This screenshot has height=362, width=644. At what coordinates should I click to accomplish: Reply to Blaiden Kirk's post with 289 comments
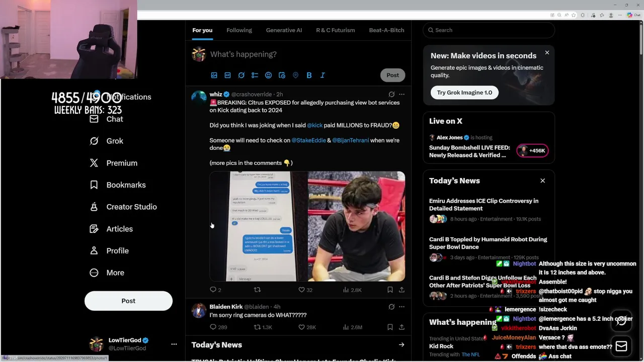[x=218, y=327]
